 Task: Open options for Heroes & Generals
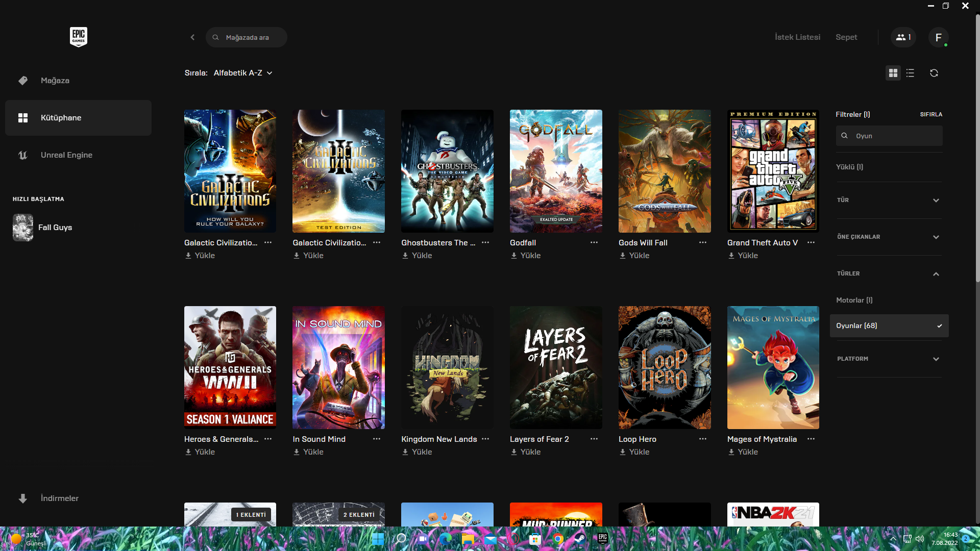[267, 439]
